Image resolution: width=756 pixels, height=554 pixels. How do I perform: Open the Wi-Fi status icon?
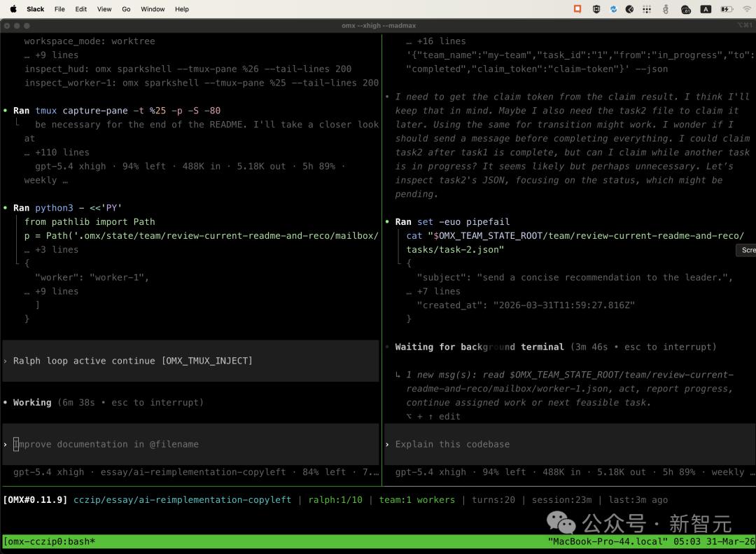[x=746, y=9]
